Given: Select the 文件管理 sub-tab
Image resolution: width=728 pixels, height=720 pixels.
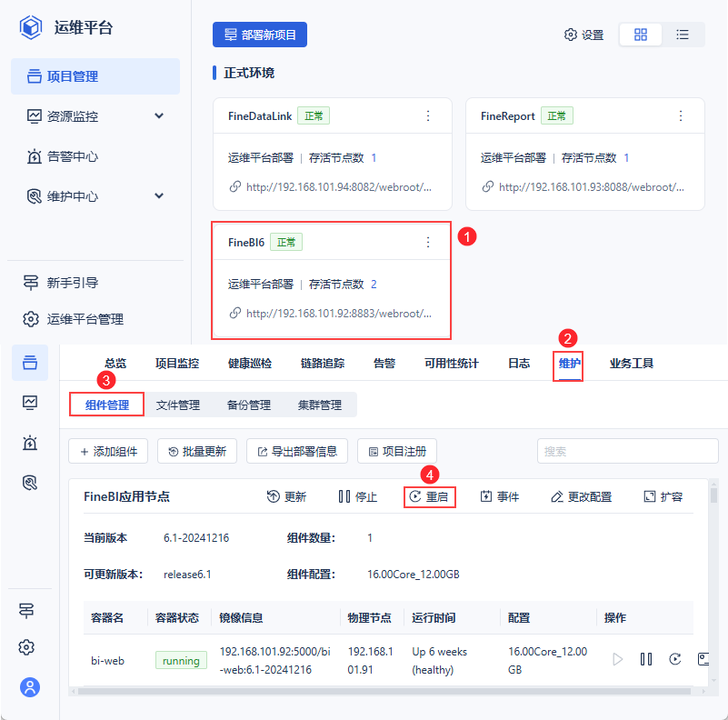Looking at the screenshot, I should coord(178,405).
